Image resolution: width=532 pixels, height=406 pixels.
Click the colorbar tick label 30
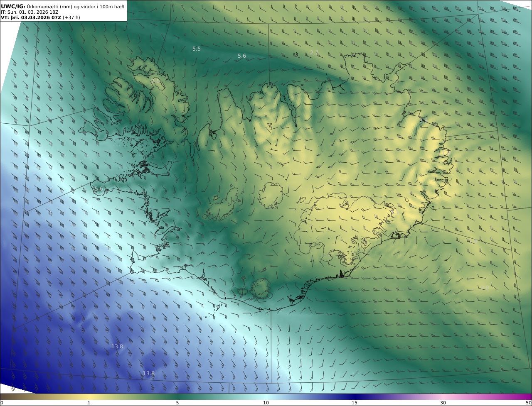click(443, 403)
